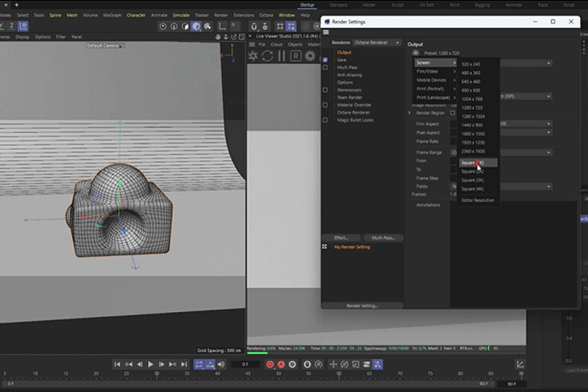Click frame 50 on the timeline ruler
588x392 pixels.
278,373
